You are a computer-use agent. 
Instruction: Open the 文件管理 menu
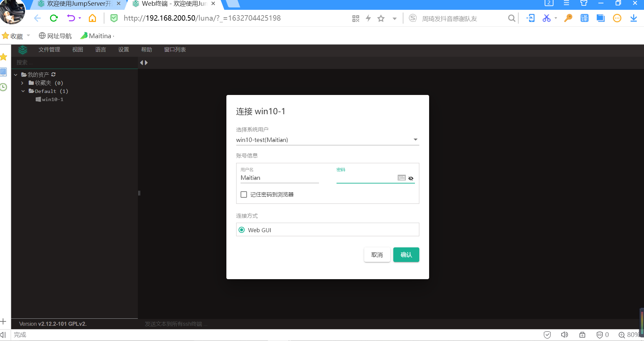(49, 50)
